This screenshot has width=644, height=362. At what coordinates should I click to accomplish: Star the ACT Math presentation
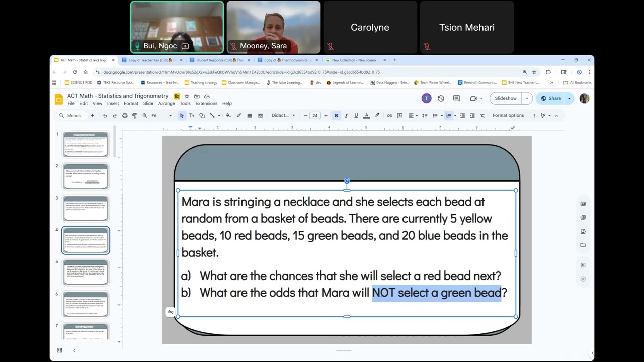click(187, 96)
